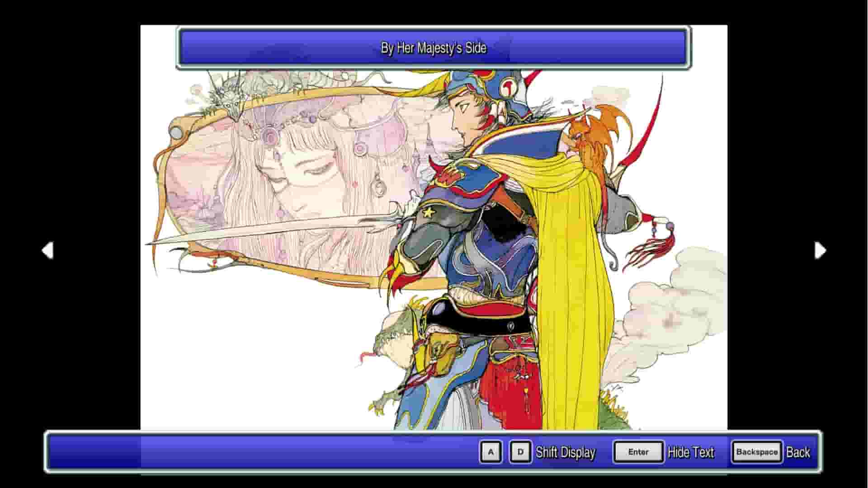Image resolution: width=868 pixels, height=488 pixels.
Task: Click the Backspace key icon
Action: (x=757, y=450)
